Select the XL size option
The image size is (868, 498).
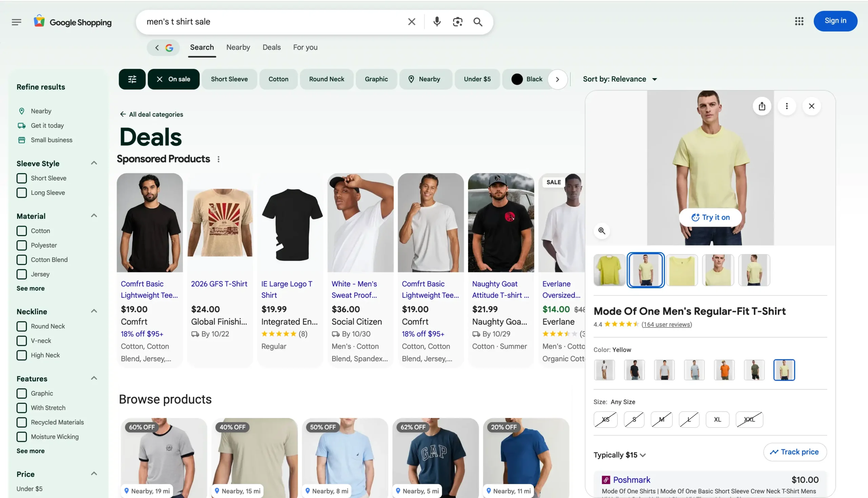pyautogui.click(x=717, y=419)
